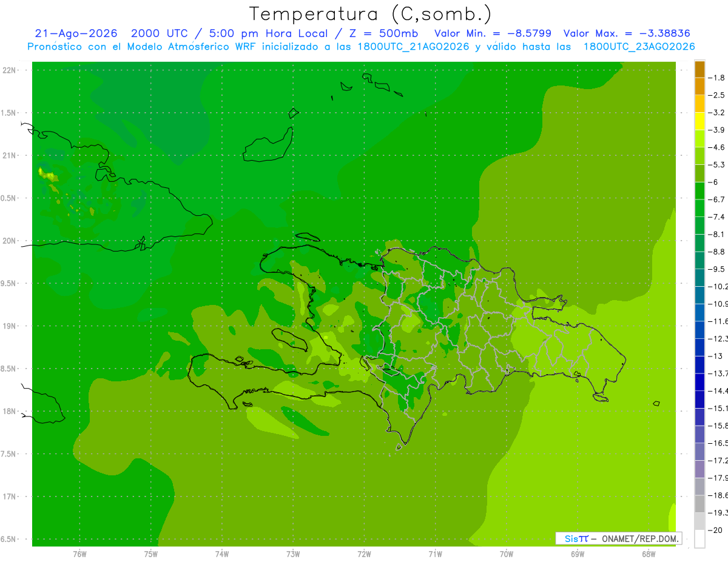Click the "-13" legend value
Screen dimensions: 728x562
715,356
